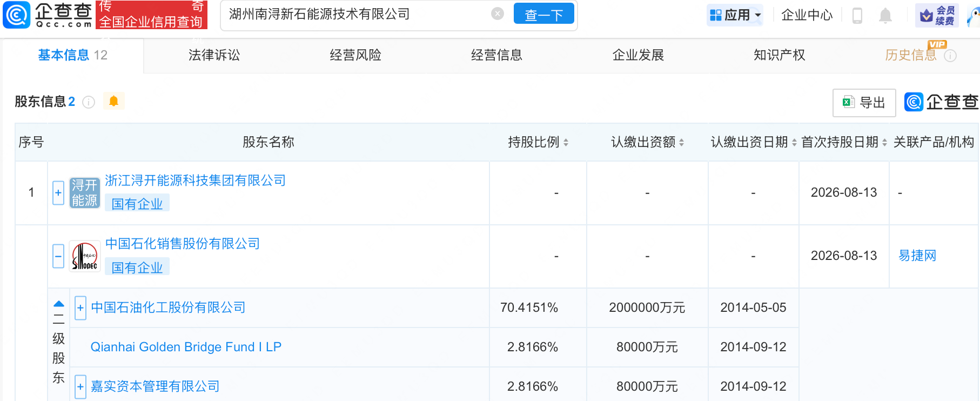Open the 易捷网 related product link
This screenshot has width=980, height=401.
[917, 256]
